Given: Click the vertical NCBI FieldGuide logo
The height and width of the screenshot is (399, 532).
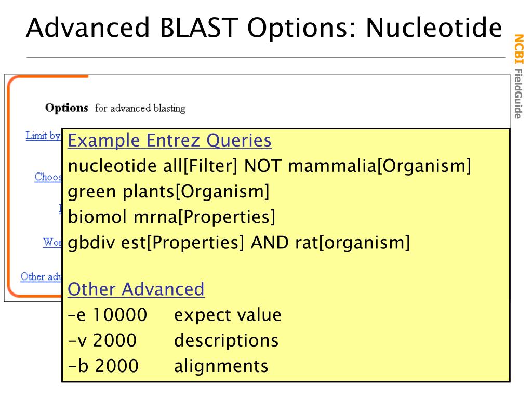Looking at the screenshot, I should (x=519, y=77).
